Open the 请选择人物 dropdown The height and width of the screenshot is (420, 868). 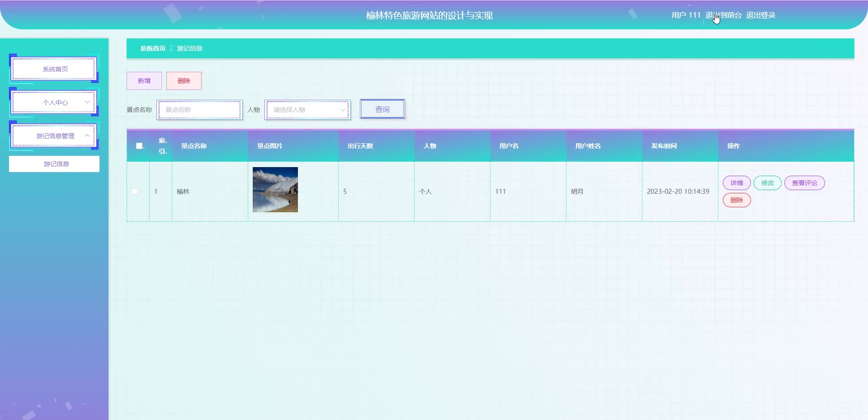tap(308, 110)
